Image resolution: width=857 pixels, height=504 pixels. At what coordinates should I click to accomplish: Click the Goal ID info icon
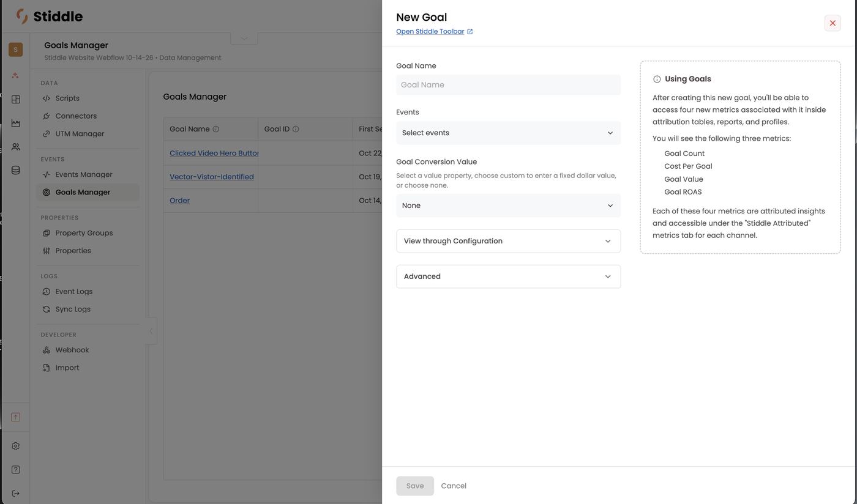pos(296,129)
